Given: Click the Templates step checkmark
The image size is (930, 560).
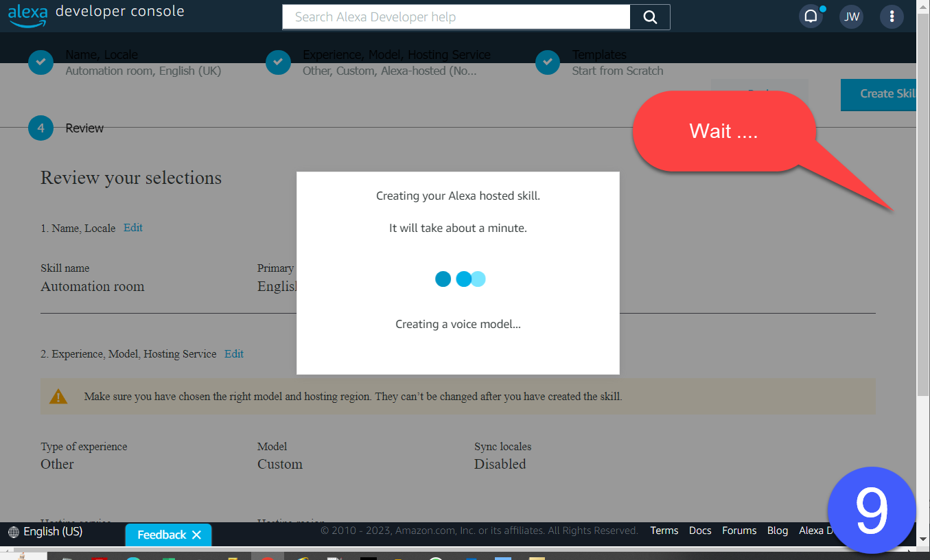Looking at the screenshot, I should [547, 62].
